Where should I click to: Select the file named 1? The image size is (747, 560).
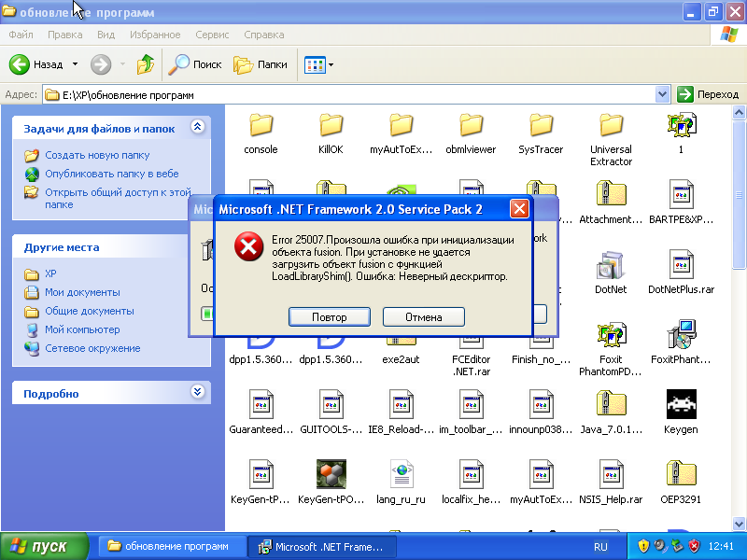coord(682,125)
